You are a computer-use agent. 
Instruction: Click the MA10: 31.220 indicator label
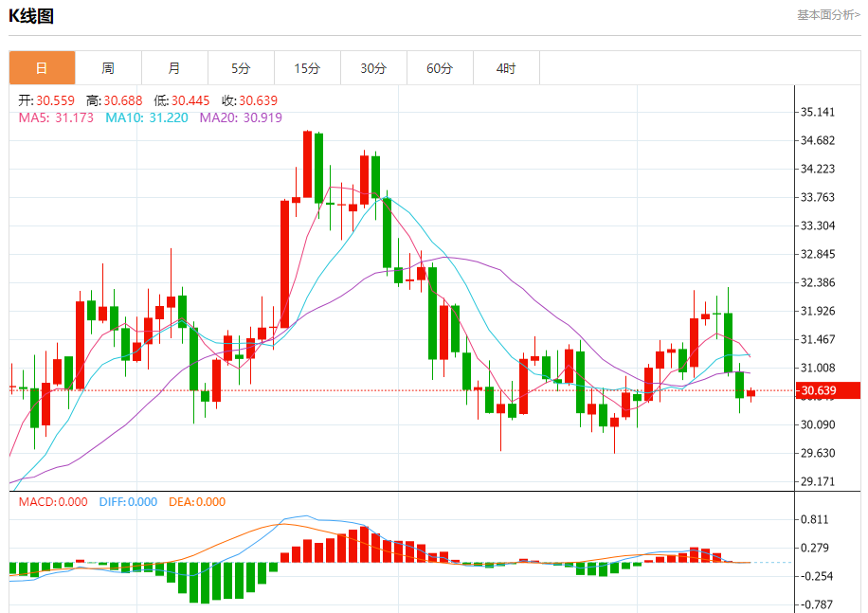coord(147,117)
